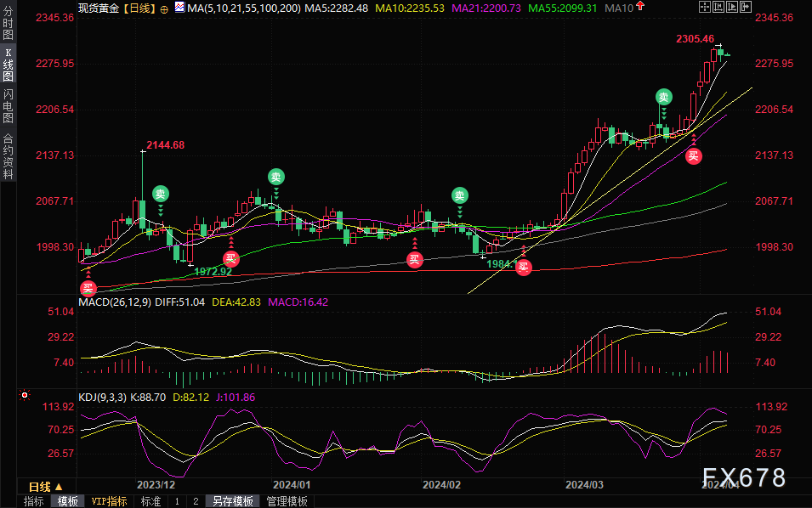Viewport: 812px width, 508px height.
Task: Select the VIP指标 tab
Action: [x=110, y=502]
